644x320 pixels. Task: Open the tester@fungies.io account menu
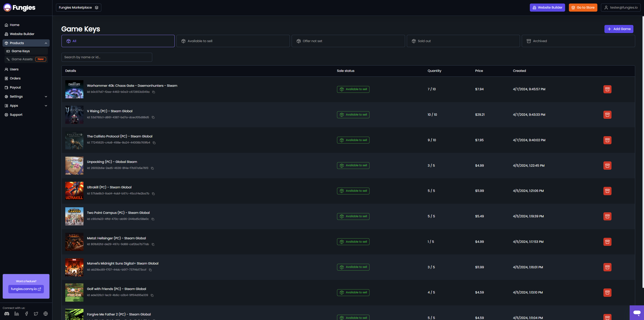point(621,8)
